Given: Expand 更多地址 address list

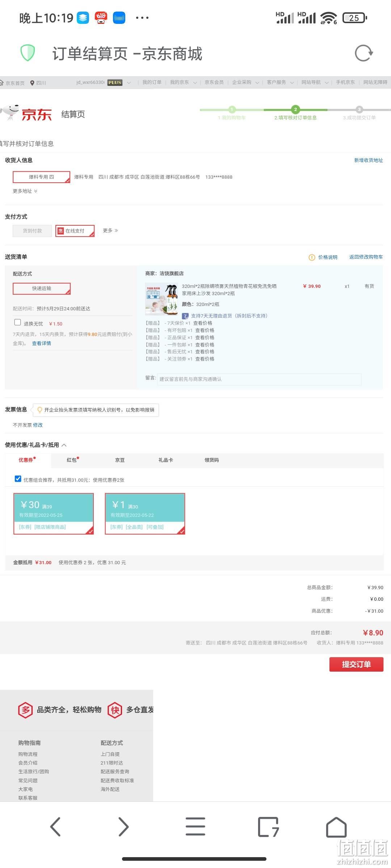Looking at the screenshot, I should coord(25,191).
